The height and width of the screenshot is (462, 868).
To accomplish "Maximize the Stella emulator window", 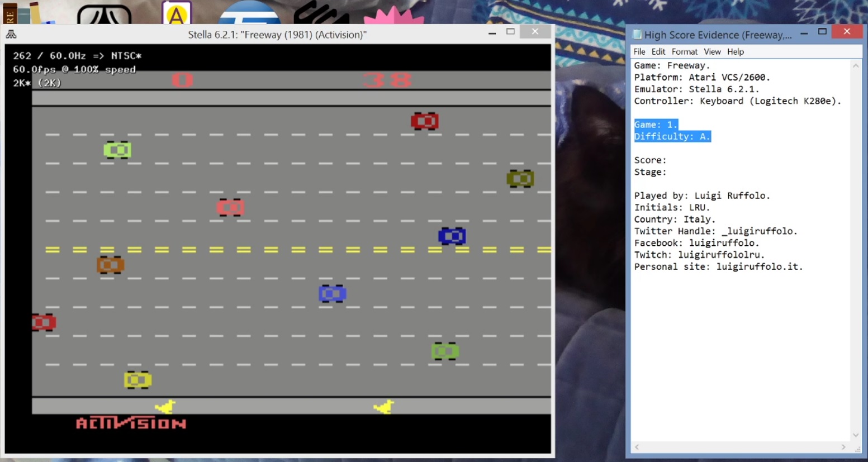I will [510, 32].
